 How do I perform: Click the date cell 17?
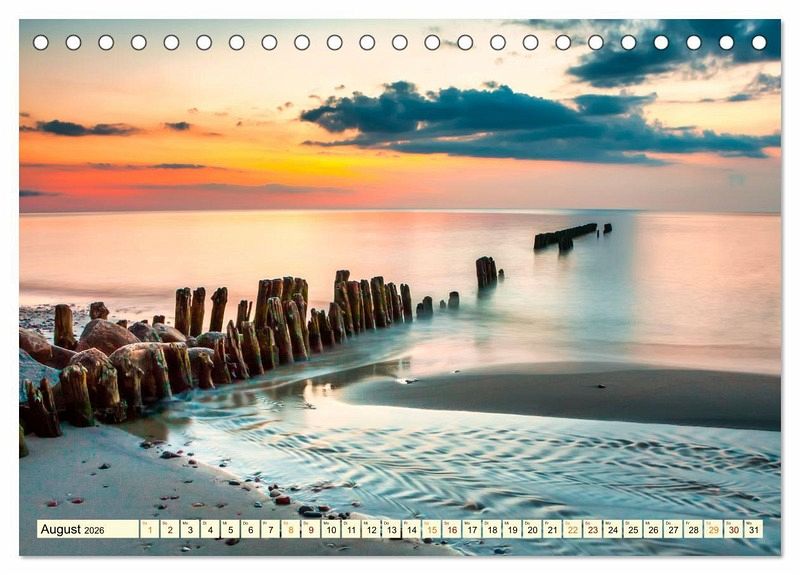(x=472, y=529)
